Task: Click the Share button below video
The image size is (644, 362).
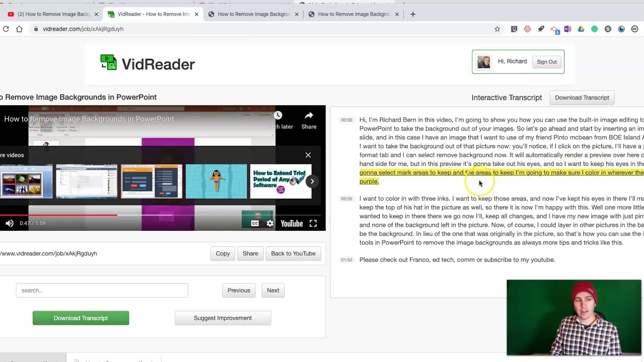Action: coord(250,253)
